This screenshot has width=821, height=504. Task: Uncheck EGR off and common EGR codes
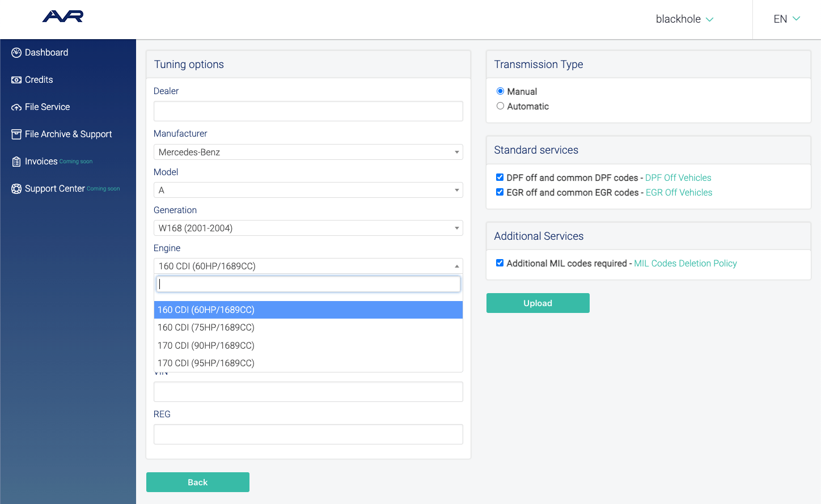click(500, 192)
